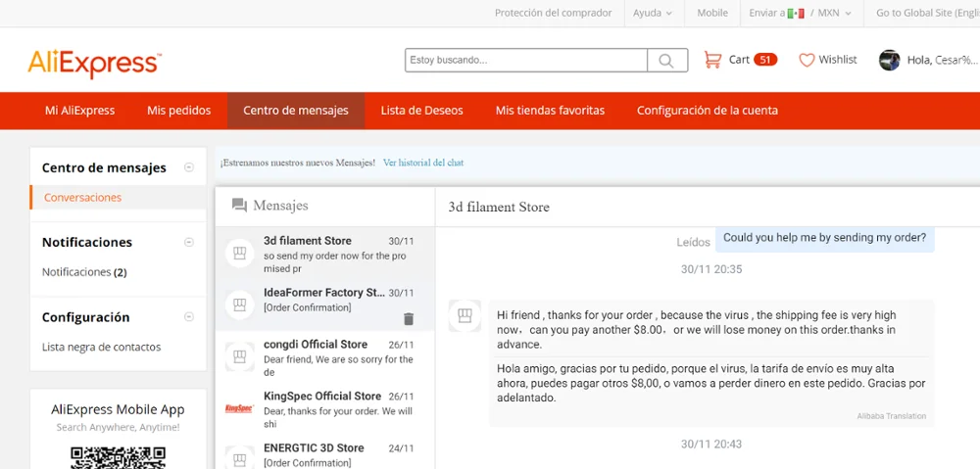The height and width of the screenshot is (469, 980).
Task: Open the shopping cart icon
Action: click(712, 60)
